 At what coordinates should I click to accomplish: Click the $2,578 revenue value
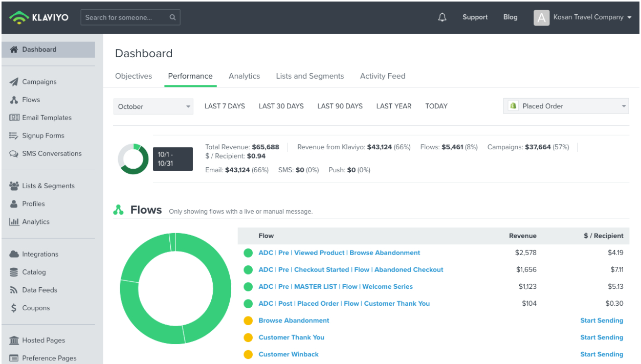(x=526, y=253)
